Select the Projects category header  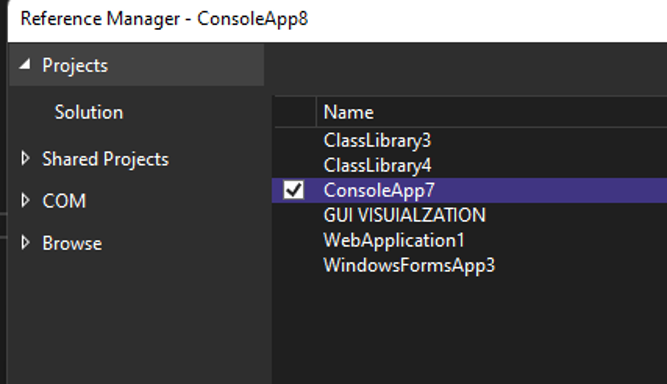136,65
